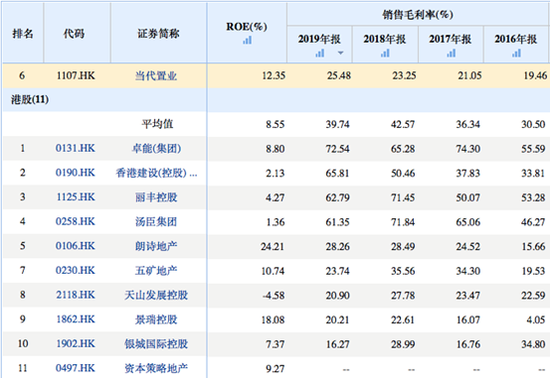Click 2019 margin 65.81 for 香港建设(控股)
The height and width of the screenshot is (378, 550).
click(x=337, y=173)
